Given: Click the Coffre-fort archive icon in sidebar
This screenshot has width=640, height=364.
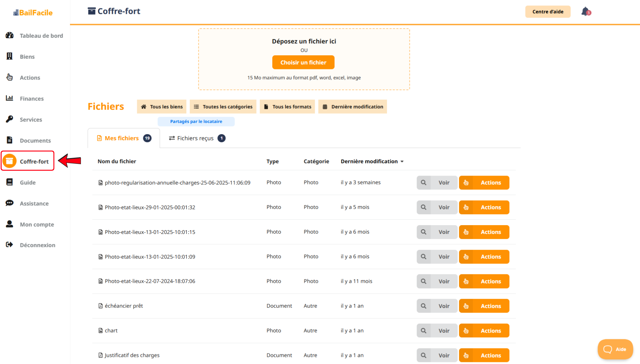Looking at the screenshot, I should click(9, 161).
